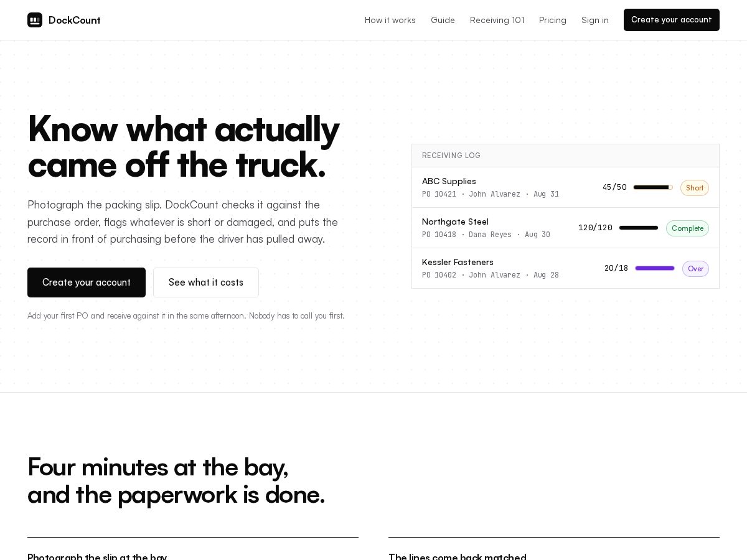Click the Northgate Steel progress bar

(x=639, y=228)
